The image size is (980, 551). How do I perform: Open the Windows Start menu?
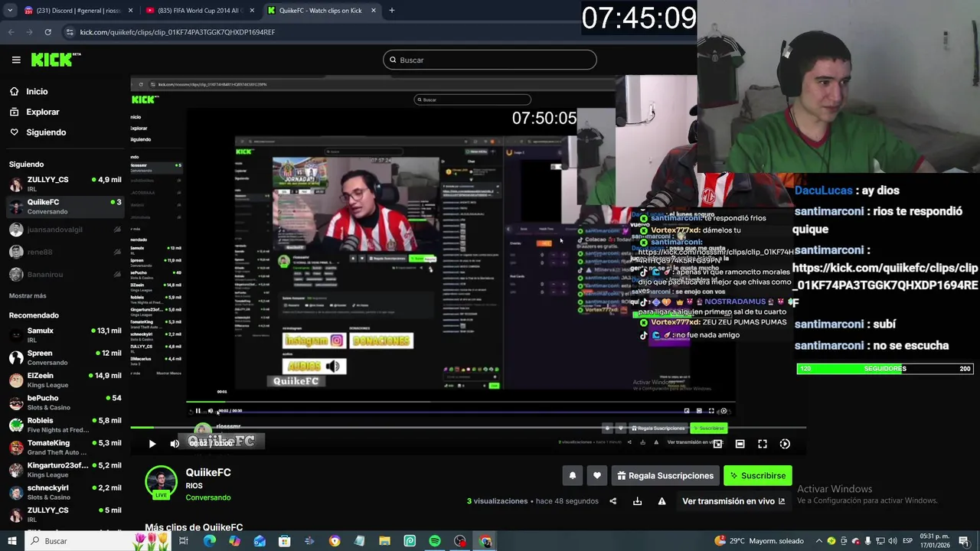click(11, 541)
